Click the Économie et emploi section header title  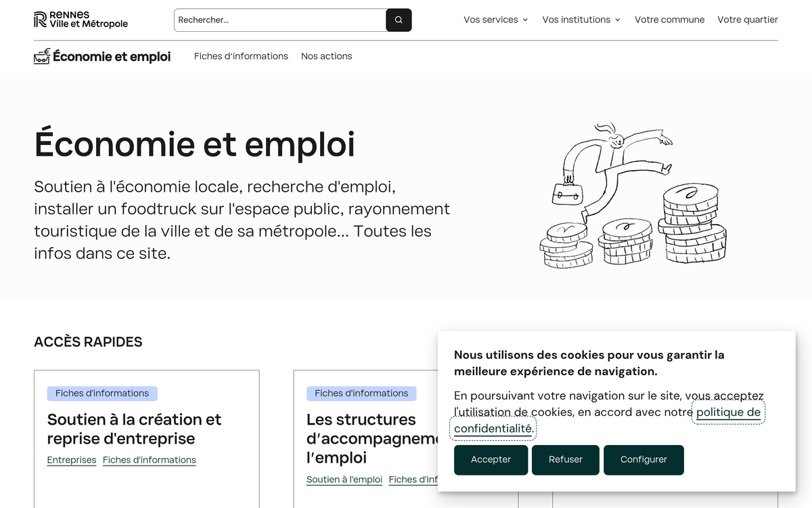pos(112,56)
